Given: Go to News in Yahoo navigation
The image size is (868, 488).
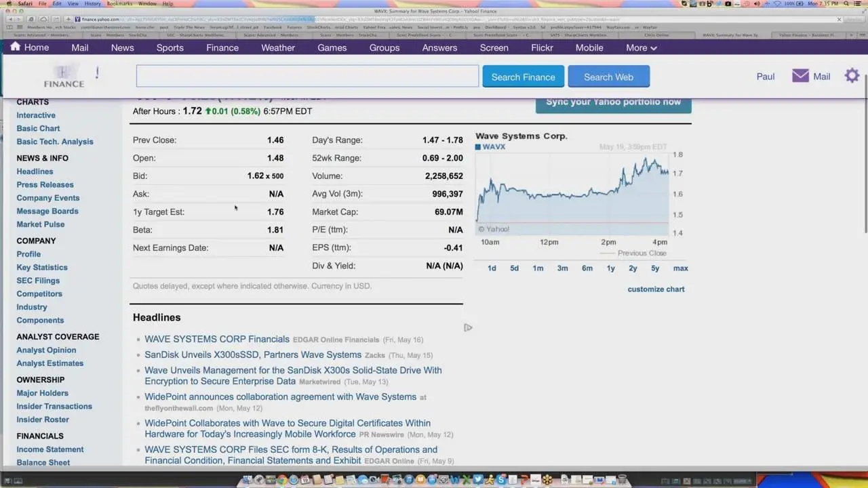Looking at the screenshot, I should (123, 47).
